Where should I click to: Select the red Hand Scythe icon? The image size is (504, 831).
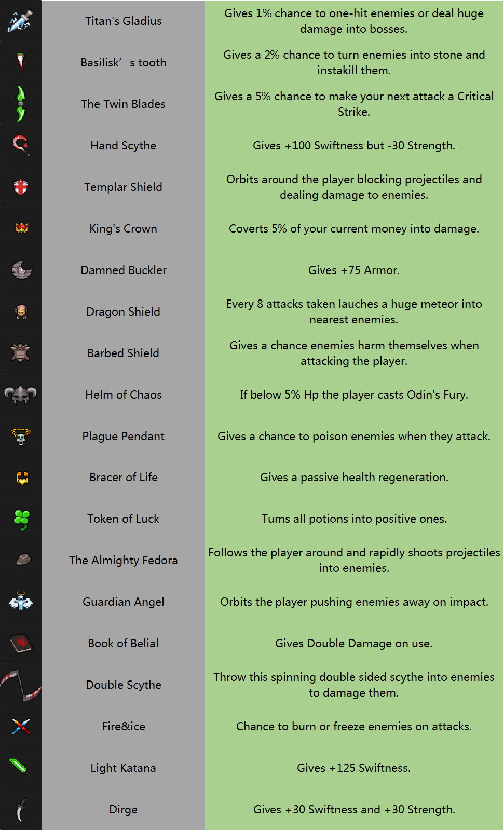click(21, 145)
